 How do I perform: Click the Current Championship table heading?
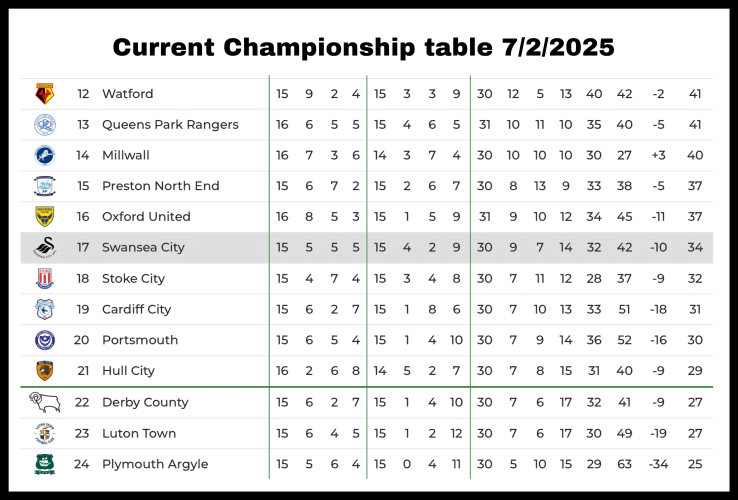[363, 47]
